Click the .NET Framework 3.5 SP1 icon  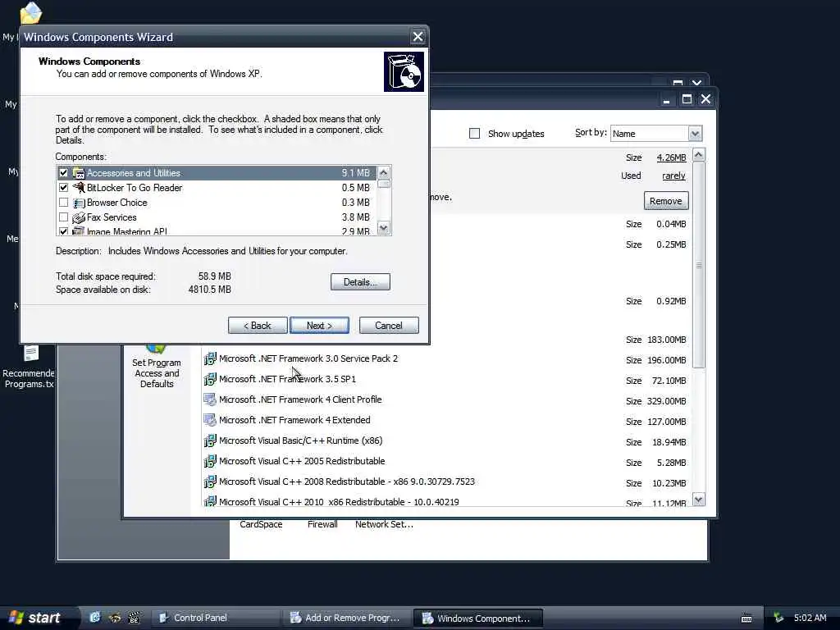coord(210,379)
